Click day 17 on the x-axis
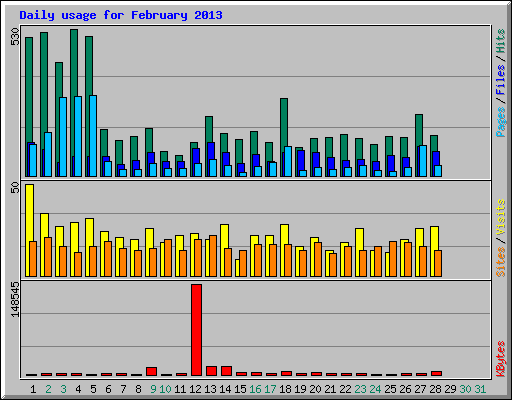 tap(270, 389)
